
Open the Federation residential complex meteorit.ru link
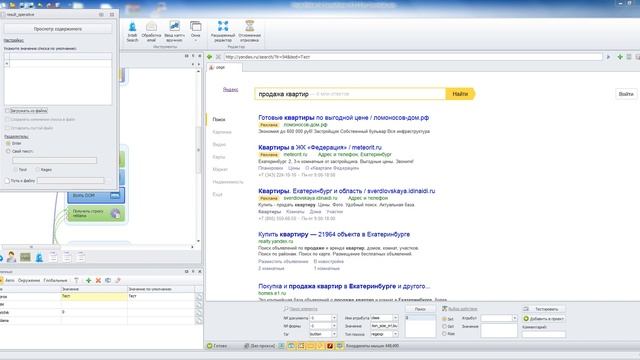320,147
